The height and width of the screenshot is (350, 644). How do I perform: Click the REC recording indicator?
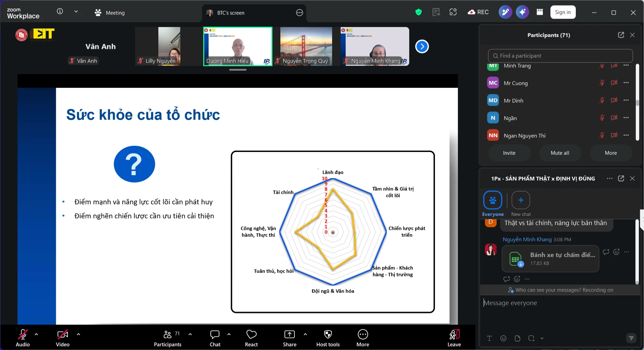[478, 12]
